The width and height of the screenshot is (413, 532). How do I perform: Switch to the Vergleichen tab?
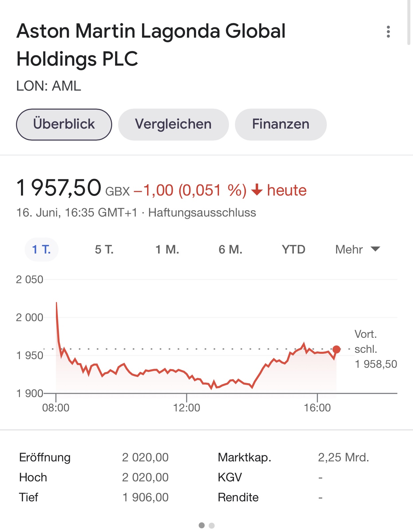173,124
